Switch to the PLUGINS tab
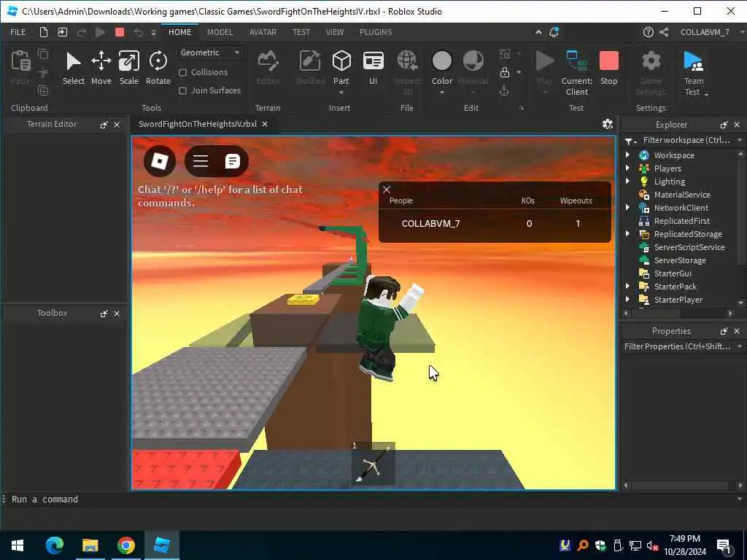The width and height of the screenshot is (747, 560). (376, 32)
